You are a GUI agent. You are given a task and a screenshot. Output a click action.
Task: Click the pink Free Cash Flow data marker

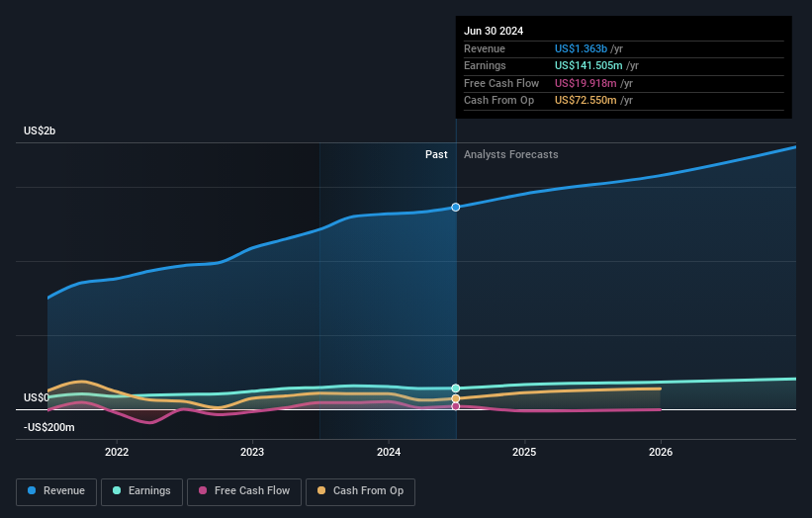(456, 406)
